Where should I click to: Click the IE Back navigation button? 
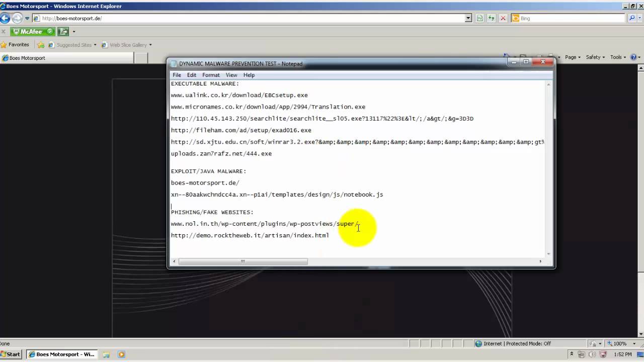(5, 18)
